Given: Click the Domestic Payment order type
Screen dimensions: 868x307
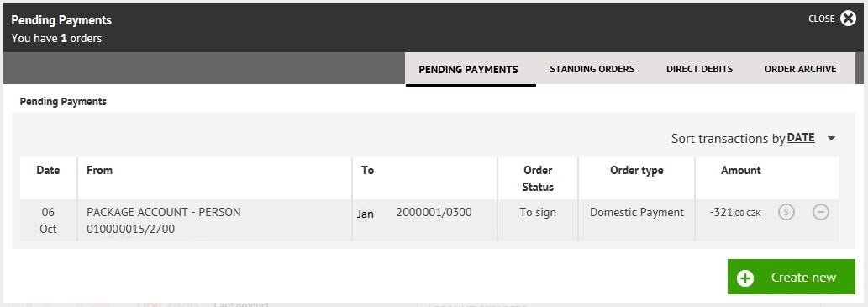Looking at the screenshot, I should (637, 212).
